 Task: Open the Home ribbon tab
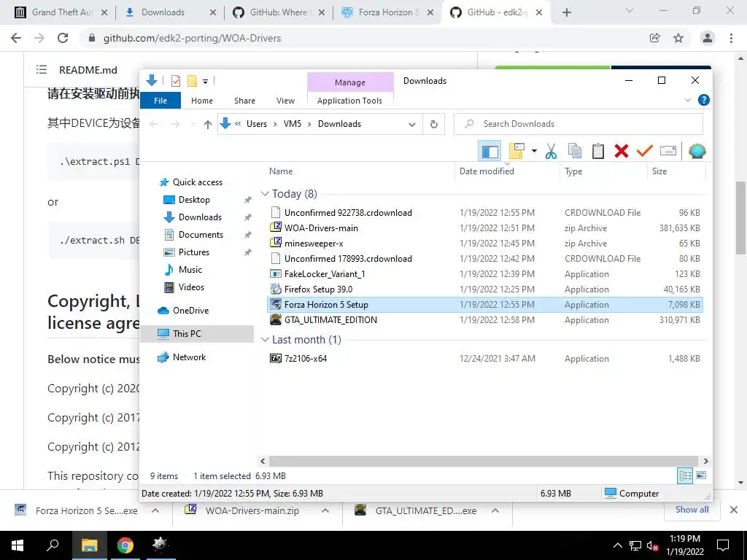tap(202, 101)
